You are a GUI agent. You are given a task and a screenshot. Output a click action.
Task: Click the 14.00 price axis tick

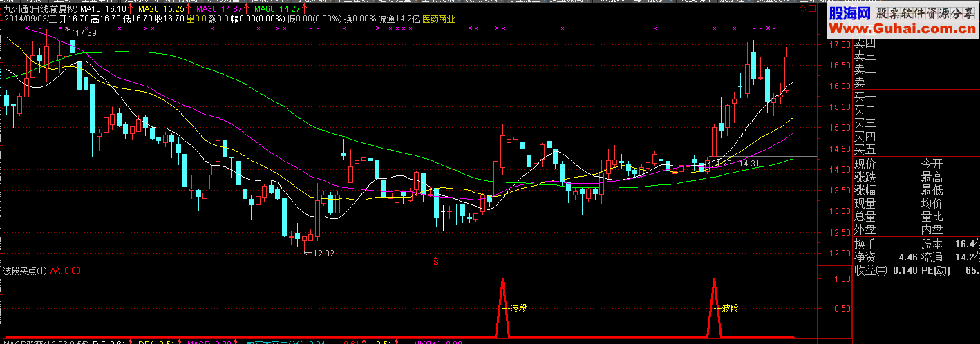(840, 170)
